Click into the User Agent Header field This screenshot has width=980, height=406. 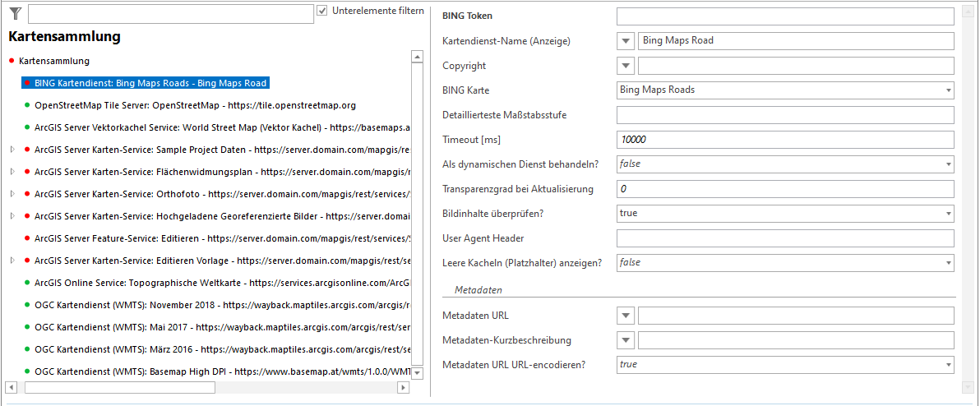pos(785,238)
